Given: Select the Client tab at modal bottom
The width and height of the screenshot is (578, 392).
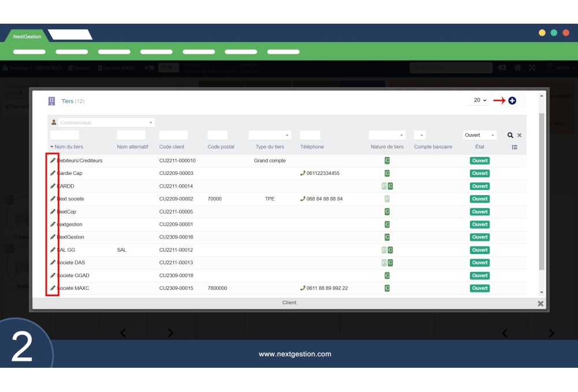Looking at the screenshot, I should point(289,303).
